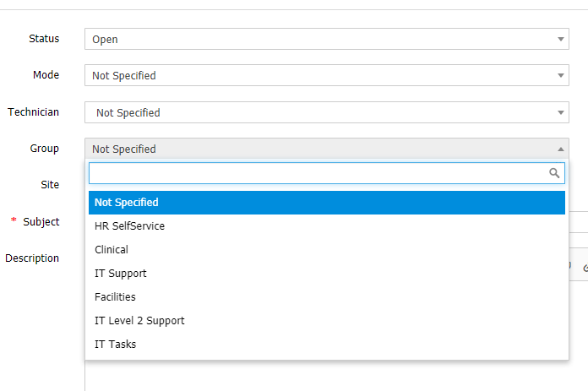This screenshot has width=588, height=391.
Task: Click the Mode field label
Action: [46, 75]
